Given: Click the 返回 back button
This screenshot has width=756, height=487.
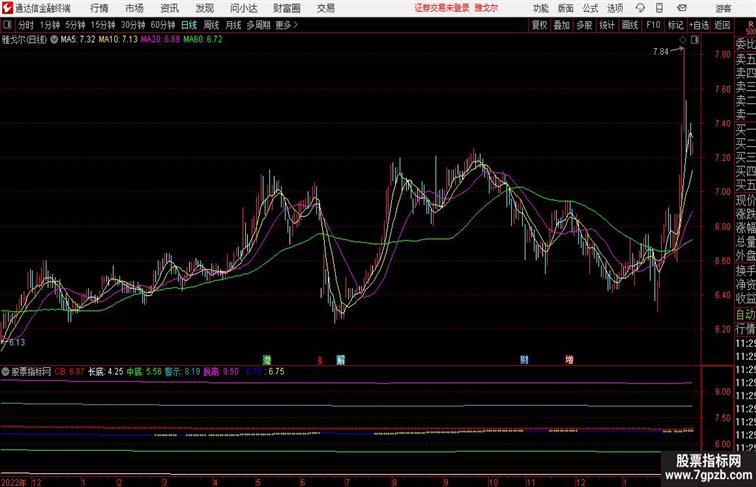Looking at the screenshot, I should click(x=722, y=25).
